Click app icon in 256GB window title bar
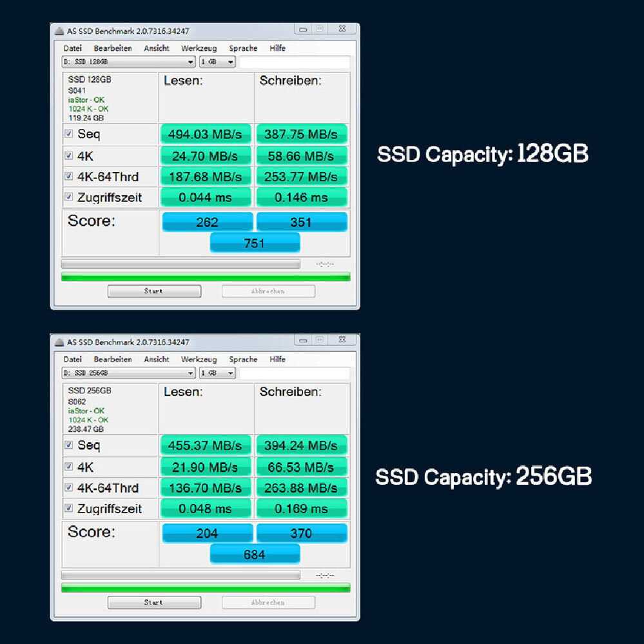The height and width of the screenshot is (644, 644). (59, 342)
